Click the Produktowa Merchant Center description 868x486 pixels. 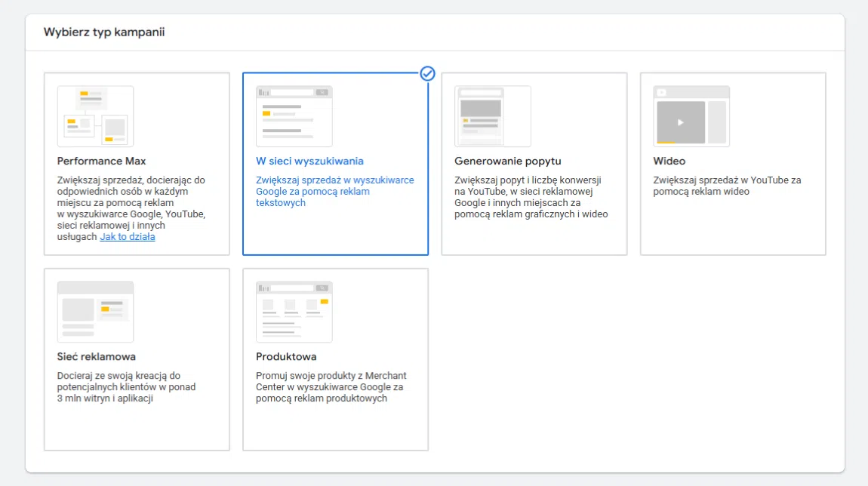tap(331, 387)
